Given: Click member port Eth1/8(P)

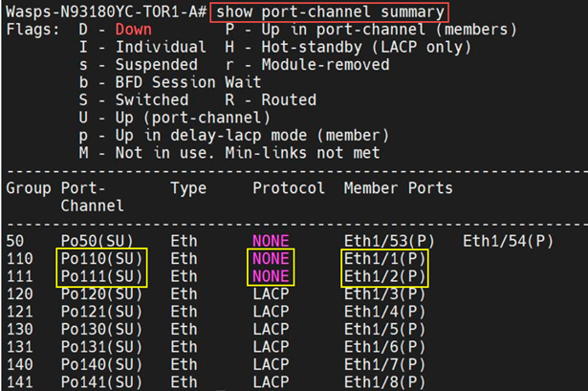Looking at the screenshot, I should pos(384,380).
